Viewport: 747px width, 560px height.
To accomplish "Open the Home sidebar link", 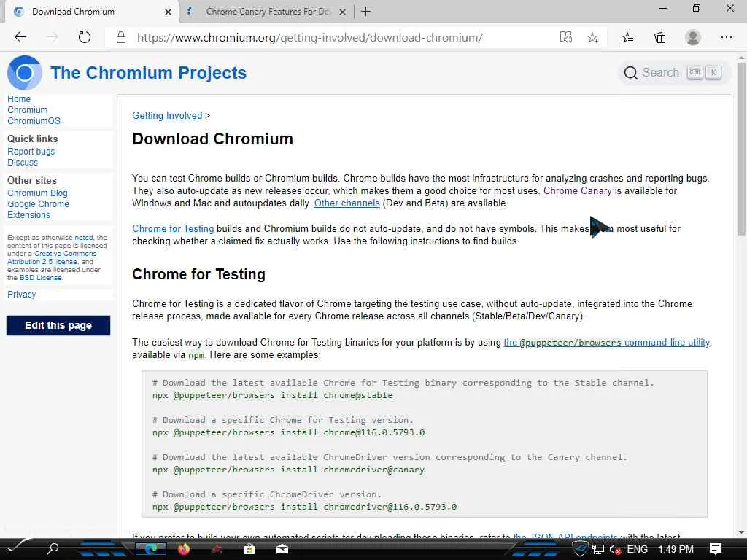I will pos(19,98).
